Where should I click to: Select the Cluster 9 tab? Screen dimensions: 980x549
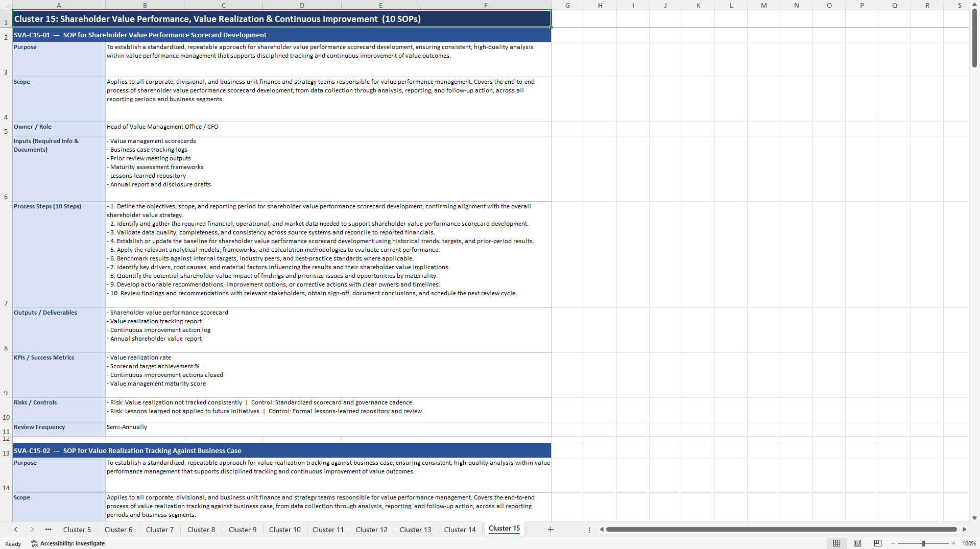tap(243, 530)
